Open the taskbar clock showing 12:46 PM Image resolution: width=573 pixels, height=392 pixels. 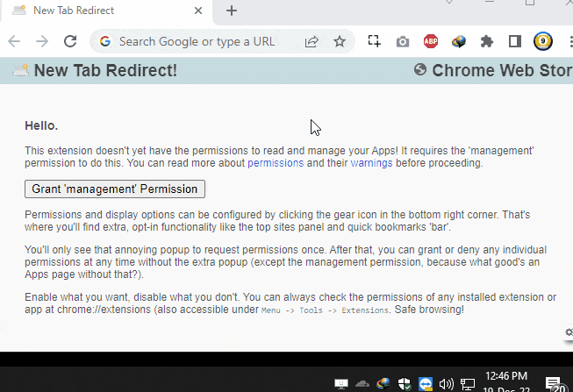coord(506,381)
